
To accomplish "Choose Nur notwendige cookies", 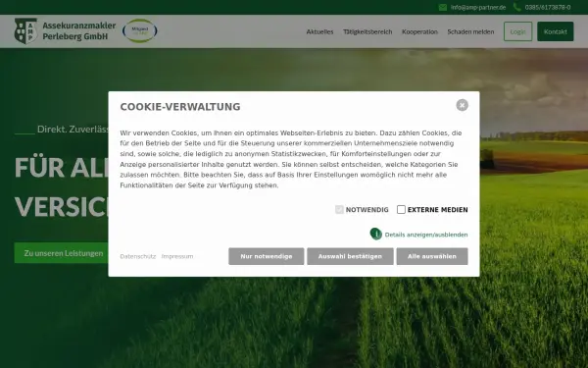I will coord(267,256).
